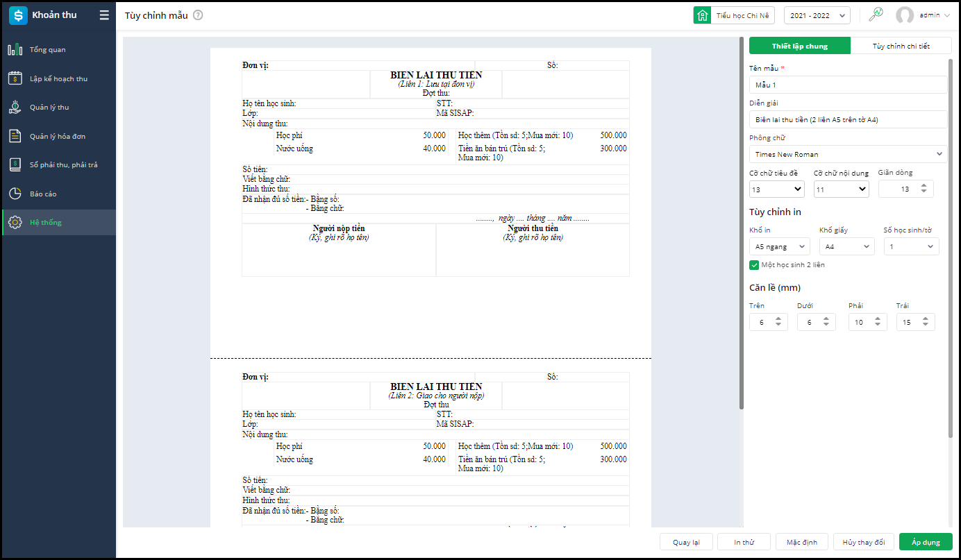
Task: Open the Cỡ chữ tiêu đề dropdown
Action: (x=777, y=189)
